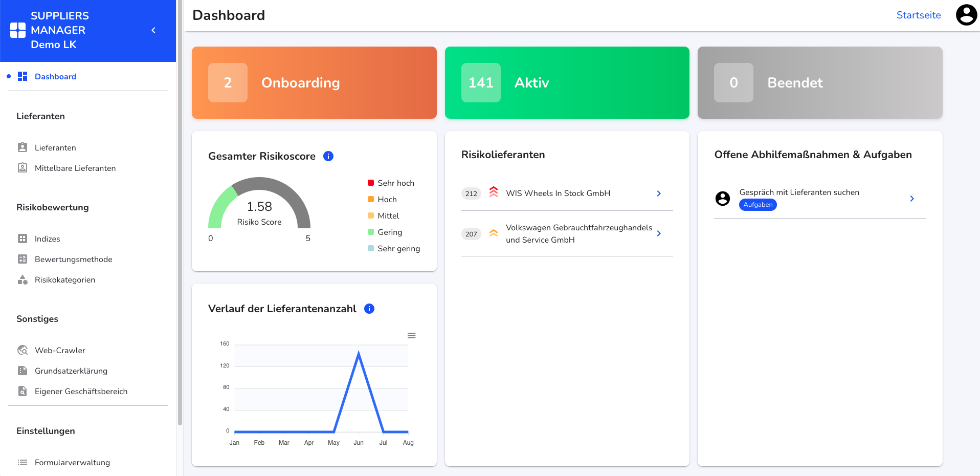Image resolution: width=980 pixels, height=476 pixels.
Task: Click the risk score gauge
Action: [259, 203]
